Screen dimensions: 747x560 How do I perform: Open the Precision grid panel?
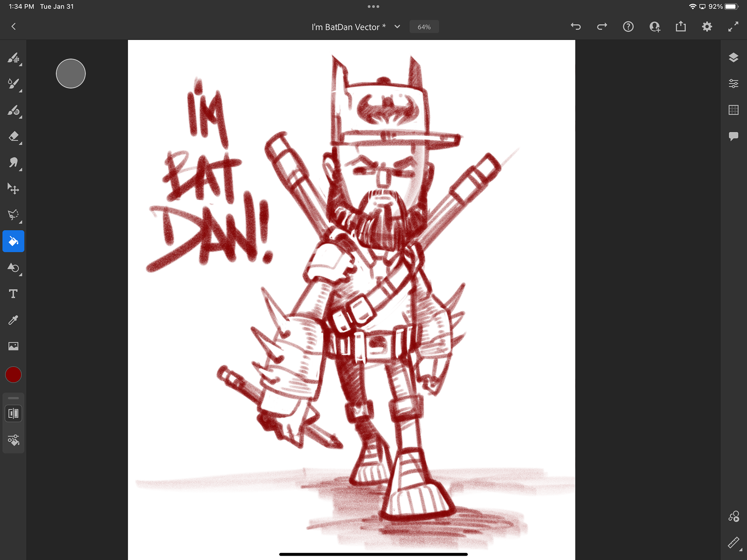pyautogui.click(x=733, y=110)
